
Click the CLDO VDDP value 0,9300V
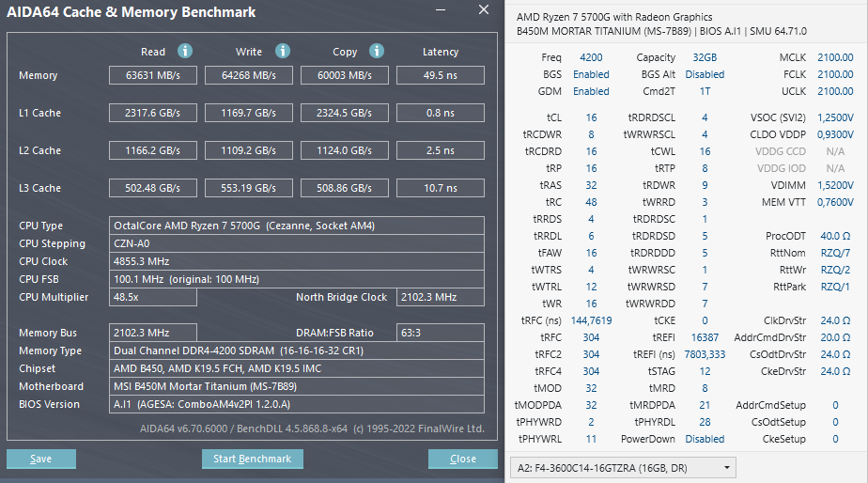pos(835,134)
